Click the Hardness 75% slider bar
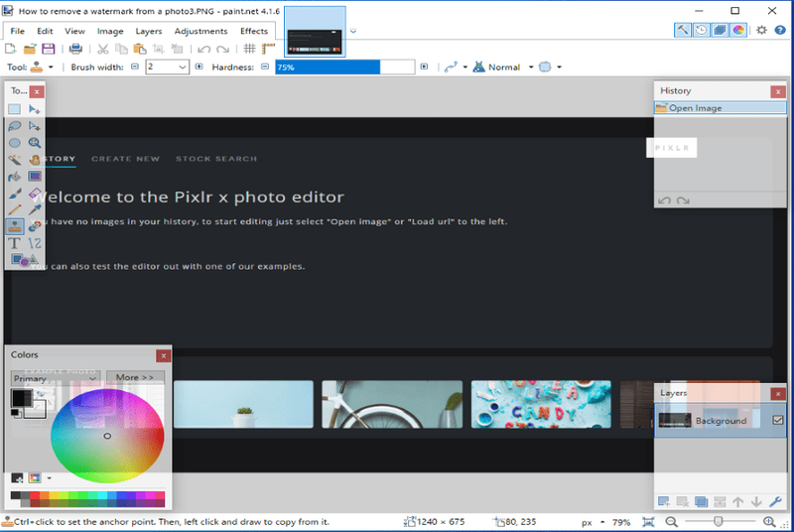 (344, 66)
